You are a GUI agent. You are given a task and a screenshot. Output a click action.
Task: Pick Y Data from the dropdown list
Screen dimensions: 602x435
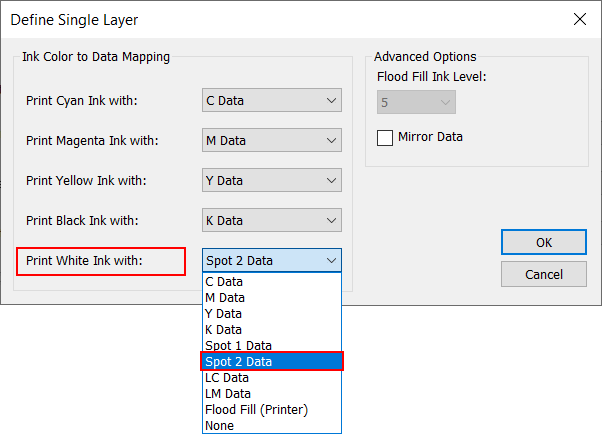tap(271, 313)
